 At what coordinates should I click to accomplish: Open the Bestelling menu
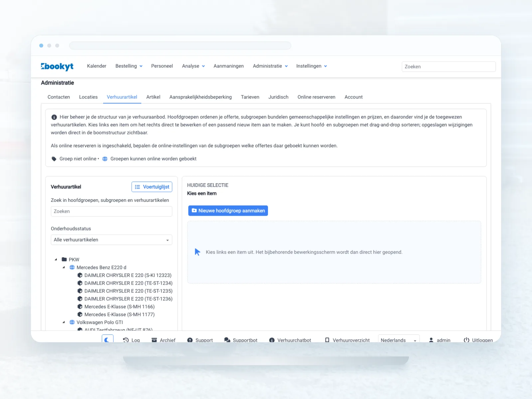coord(129,66)
